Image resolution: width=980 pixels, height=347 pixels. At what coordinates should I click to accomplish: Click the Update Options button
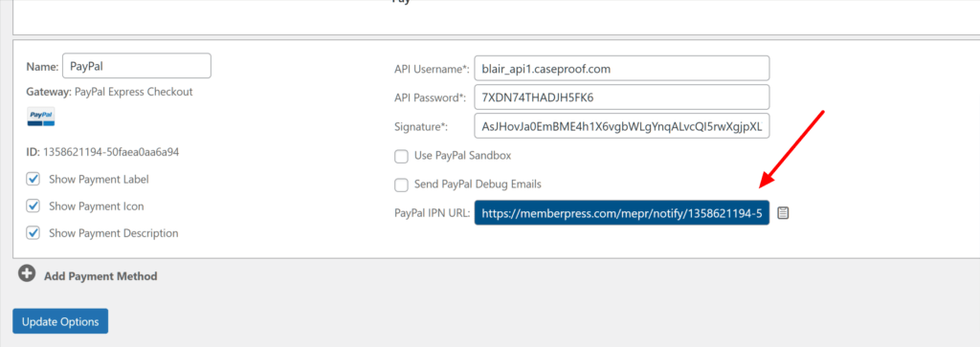pos(60,321)
